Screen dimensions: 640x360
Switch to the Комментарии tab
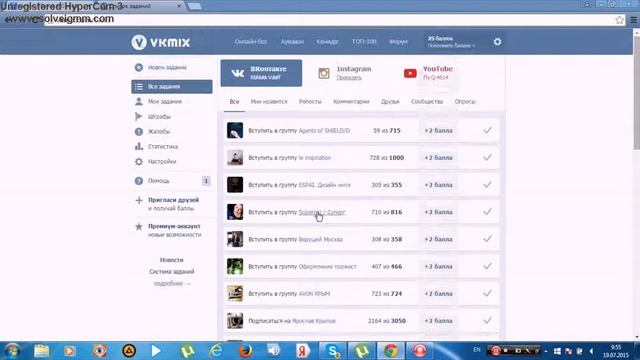pyautogui.click(x=351, y=102)
